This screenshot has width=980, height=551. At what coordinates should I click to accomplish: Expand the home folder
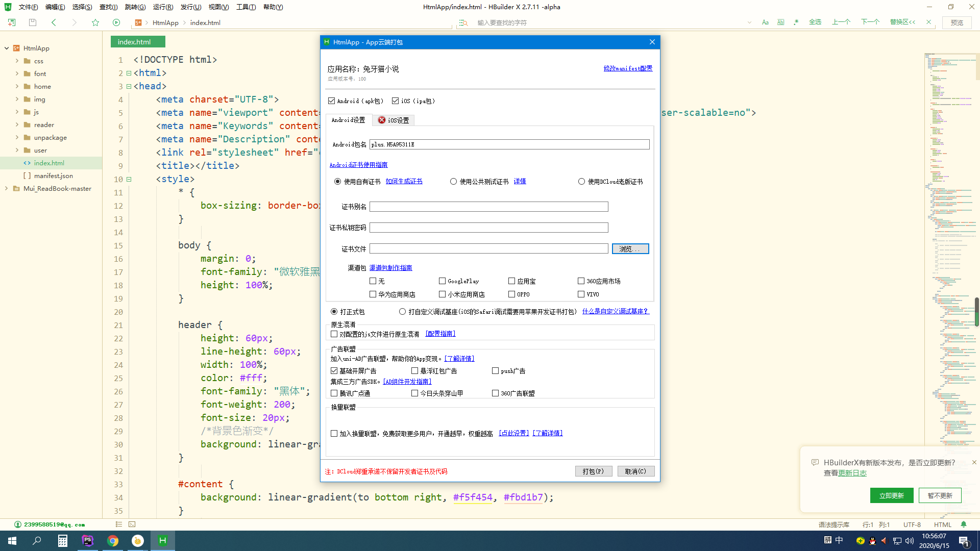click(x=17, y=86)
